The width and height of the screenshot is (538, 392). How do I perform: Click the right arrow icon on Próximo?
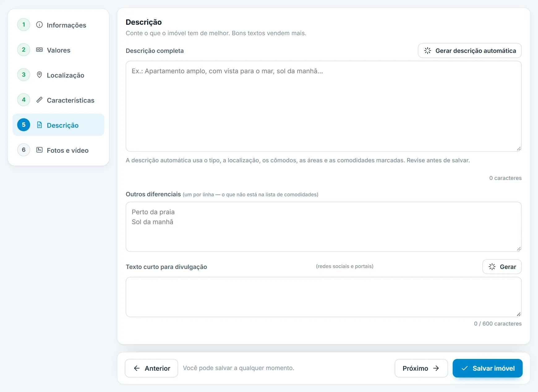click(436, 368)
